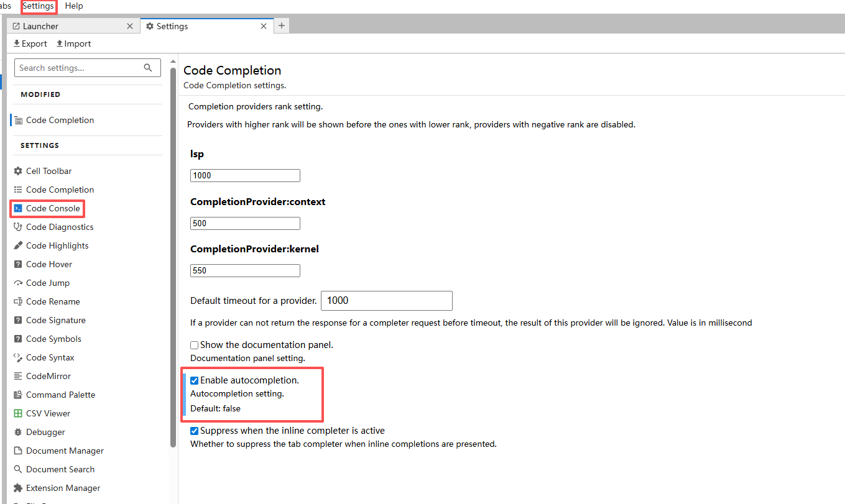Click the Debugger bug icon

pos(18,432)
